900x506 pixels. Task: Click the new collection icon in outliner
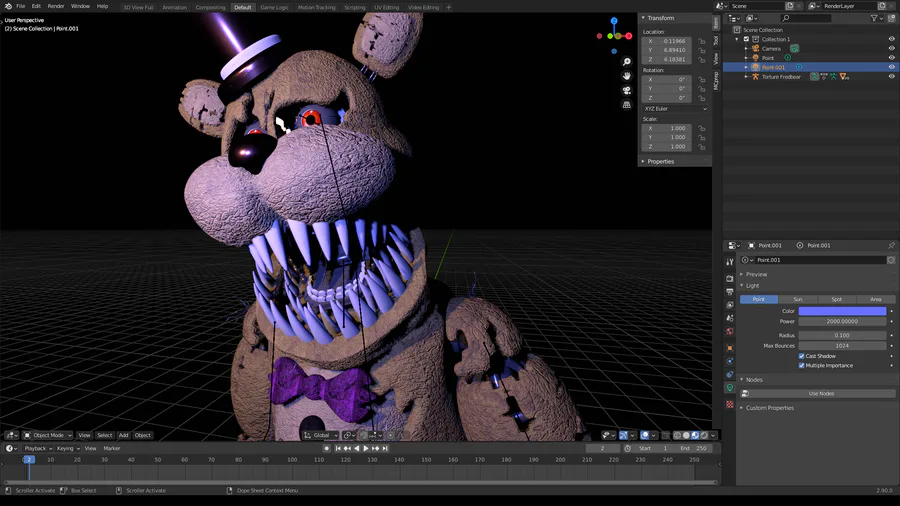click(x=891, y=18)
